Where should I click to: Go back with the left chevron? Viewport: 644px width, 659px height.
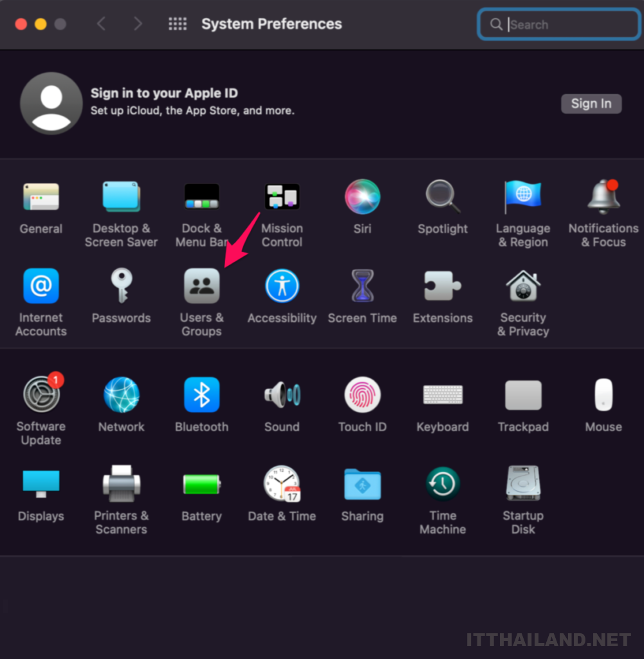coord(101,24)
